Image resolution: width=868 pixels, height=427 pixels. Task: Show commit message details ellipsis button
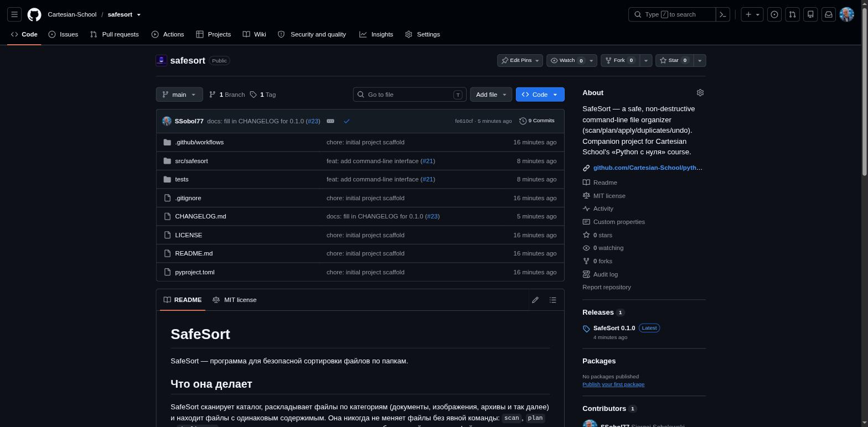click(x=330, y=121)
